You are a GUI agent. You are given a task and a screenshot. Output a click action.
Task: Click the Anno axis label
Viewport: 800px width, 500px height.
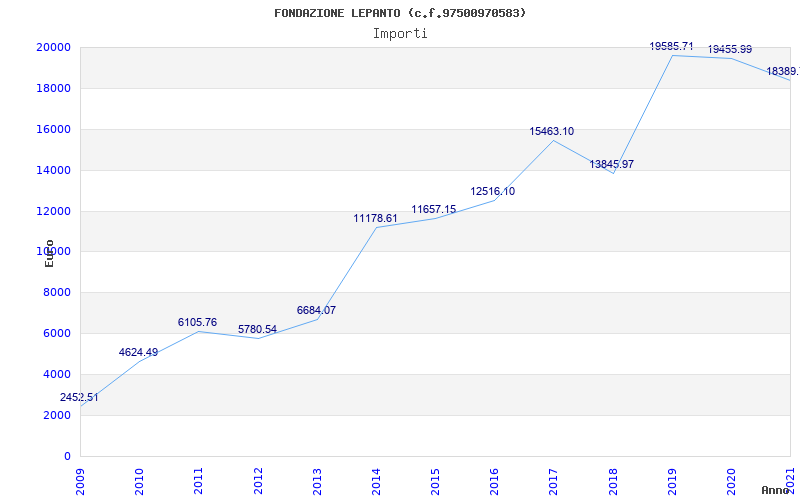776,490
